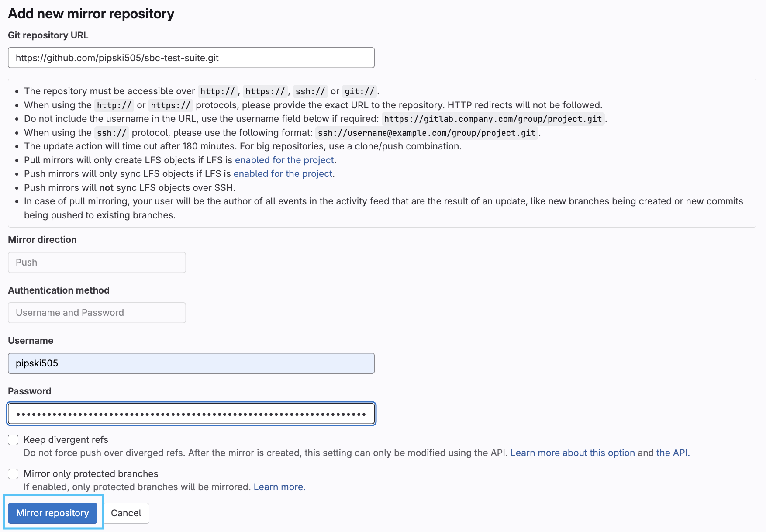
Task: Open 'enabled for the project' link for Pull mirrors
Action: click(284, 160)
